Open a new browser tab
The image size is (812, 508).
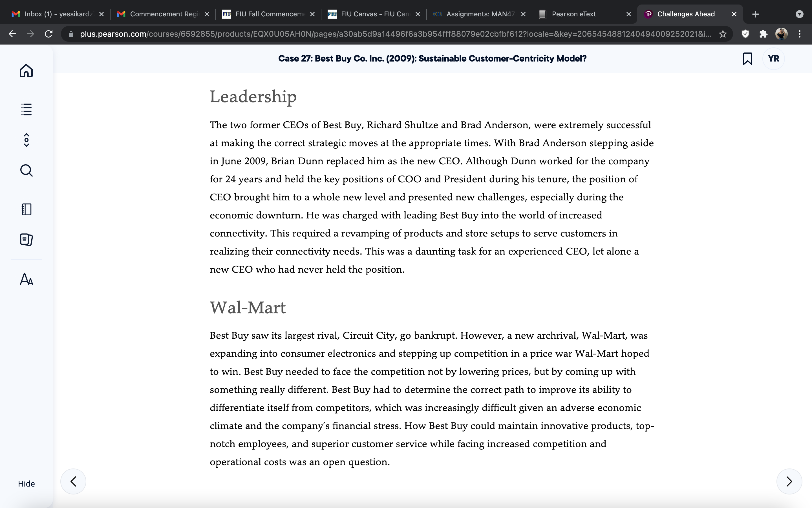click(755, 14)
